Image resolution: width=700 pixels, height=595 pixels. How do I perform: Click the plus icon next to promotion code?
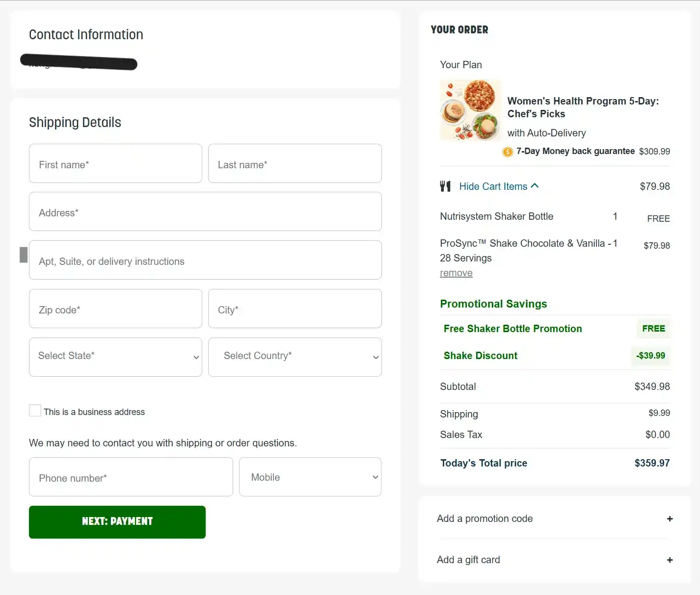[x=670, y=518]
